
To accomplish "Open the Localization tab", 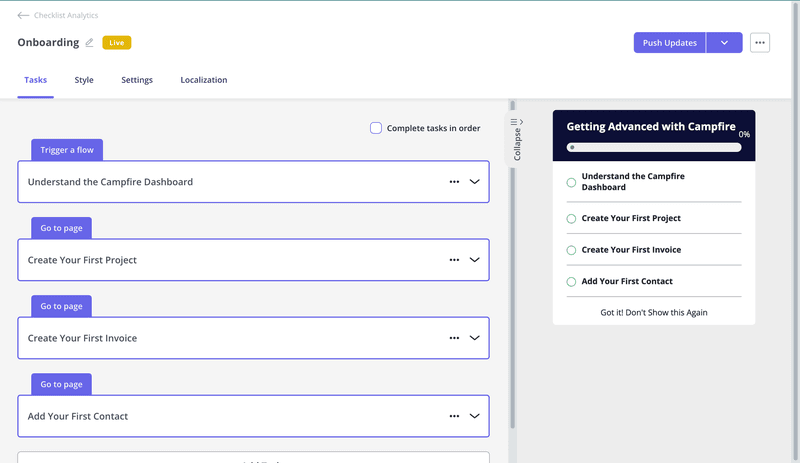I will point(204,80).
